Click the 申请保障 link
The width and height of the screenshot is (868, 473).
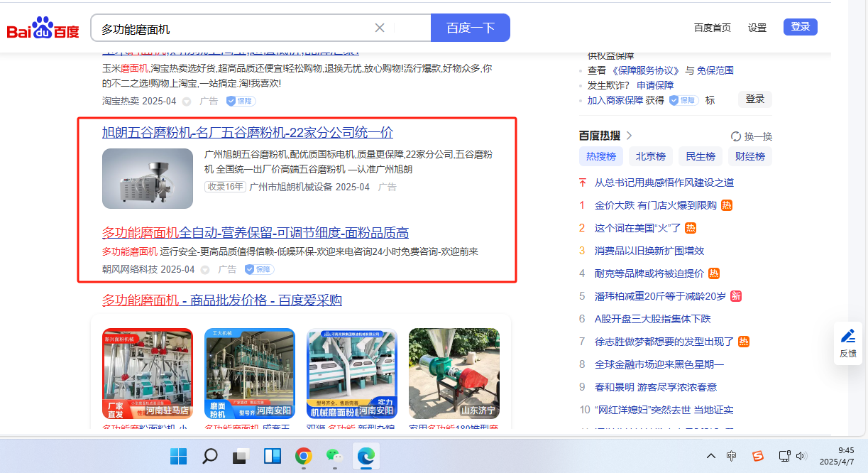click(655, 85)
